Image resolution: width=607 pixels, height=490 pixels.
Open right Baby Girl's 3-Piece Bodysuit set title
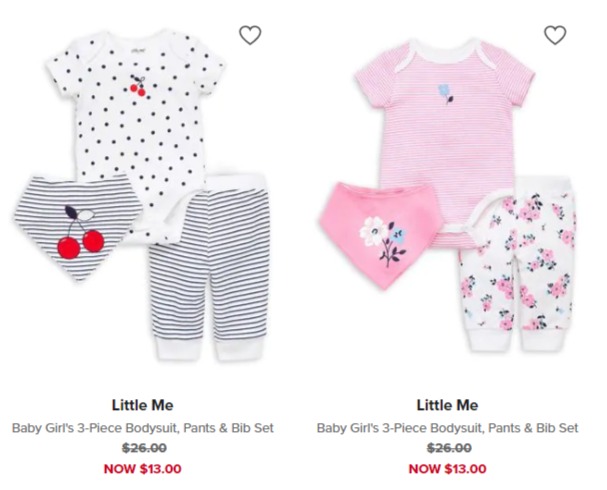tap(447, 428)
